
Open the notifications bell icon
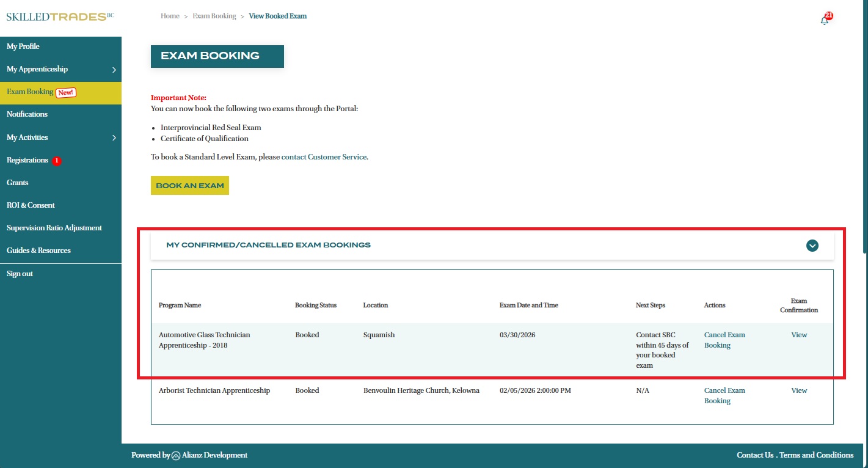pos(825,20)
